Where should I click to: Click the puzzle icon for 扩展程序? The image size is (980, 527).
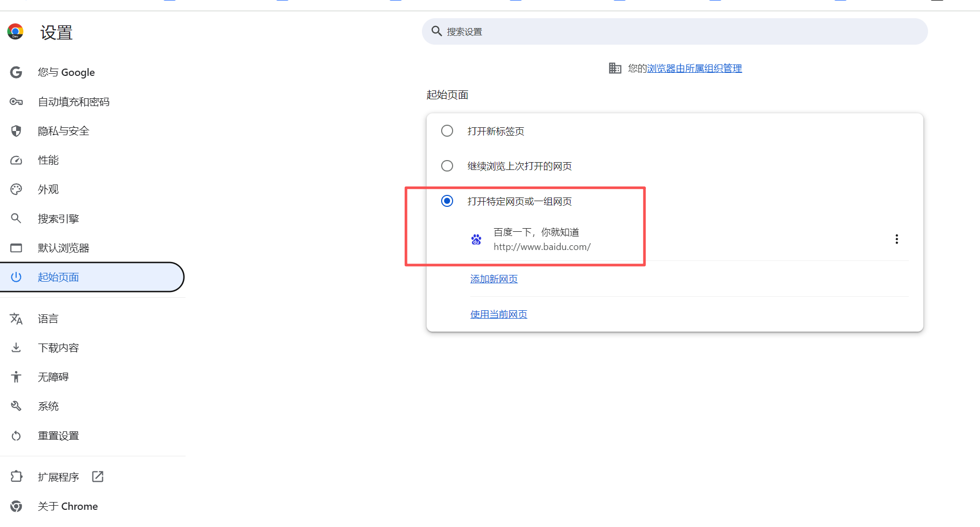[x=16, y=477]
